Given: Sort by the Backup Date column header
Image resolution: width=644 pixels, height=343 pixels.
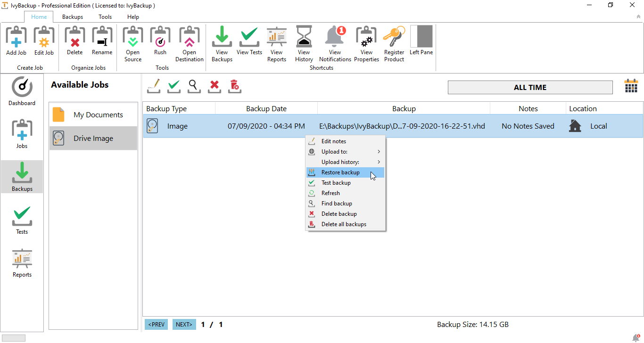Looking at the screenshot, I should [266, 109].
